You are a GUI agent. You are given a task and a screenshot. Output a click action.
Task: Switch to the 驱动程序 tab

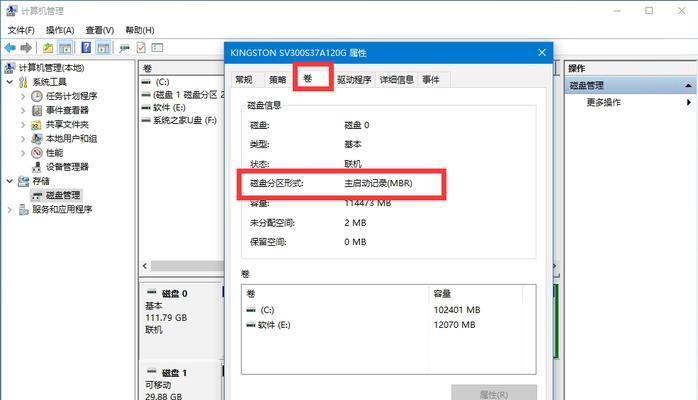pos(354,80)
